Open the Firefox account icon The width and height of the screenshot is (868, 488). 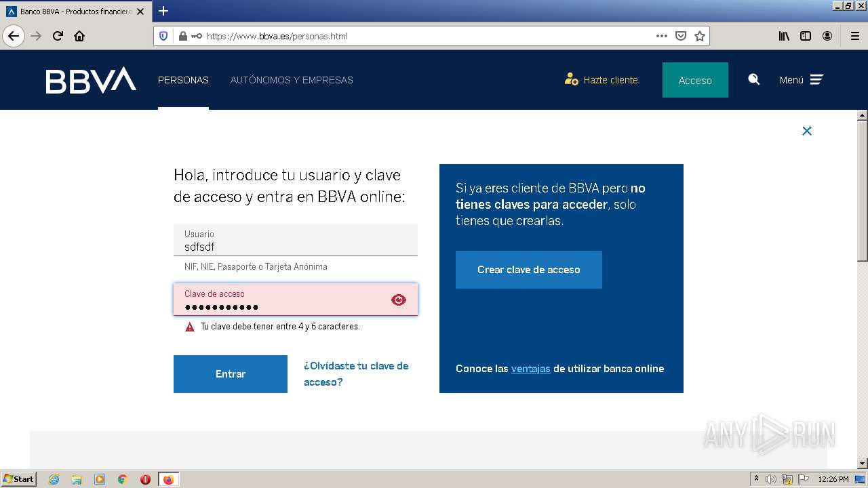[x=827, y=36]
